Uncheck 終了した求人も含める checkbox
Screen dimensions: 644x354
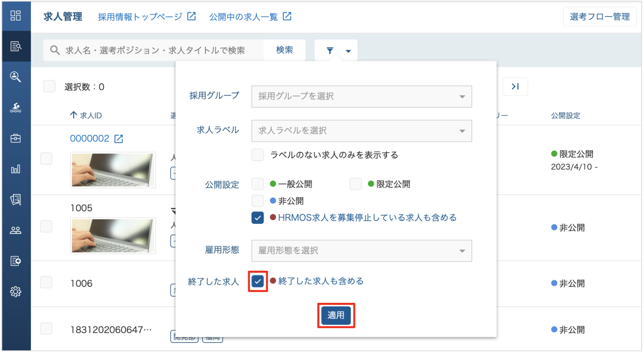coord(258,282)
